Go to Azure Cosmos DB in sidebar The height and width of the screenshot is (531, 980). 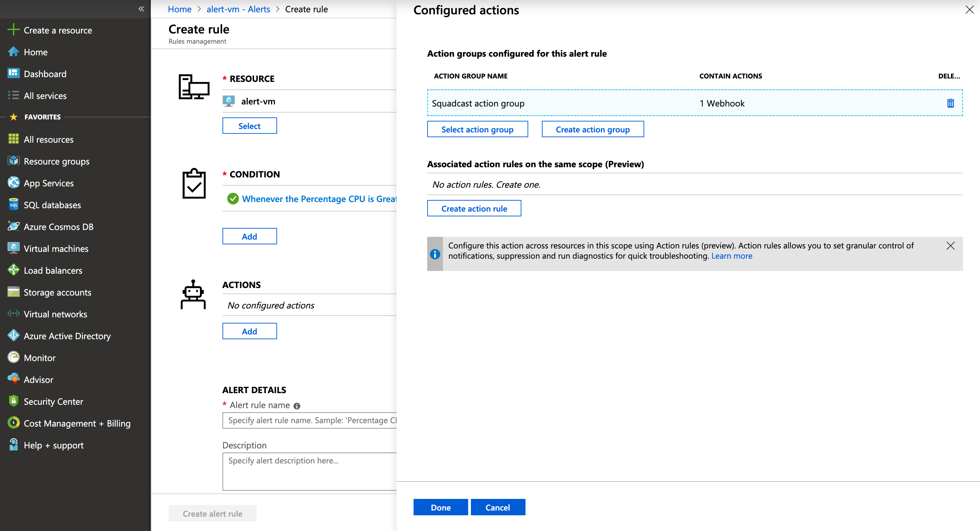coord(58,227)
